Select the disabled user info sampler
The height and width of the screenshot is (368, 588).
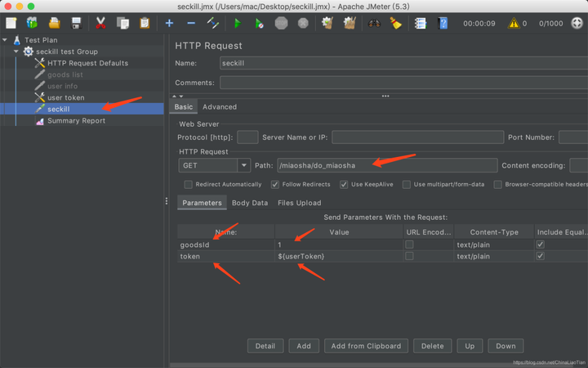coord(63,86)
